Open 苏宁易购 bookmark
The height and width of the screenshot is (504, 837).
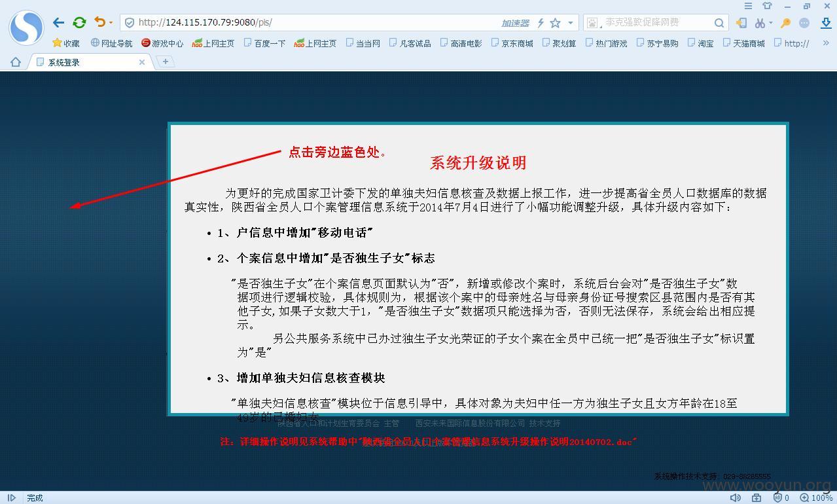(657, 43)
